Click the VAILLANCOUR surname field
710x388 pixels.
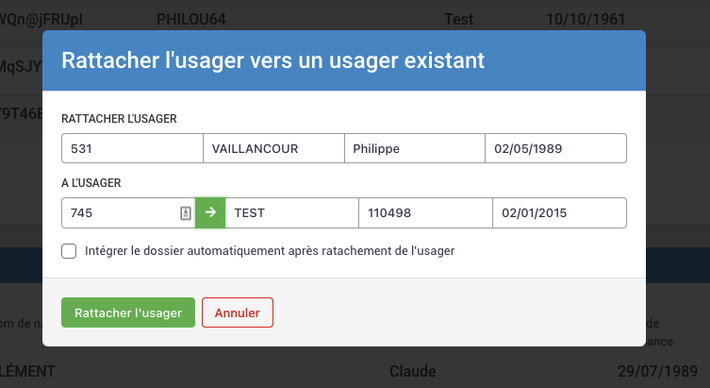click(273, 148)
